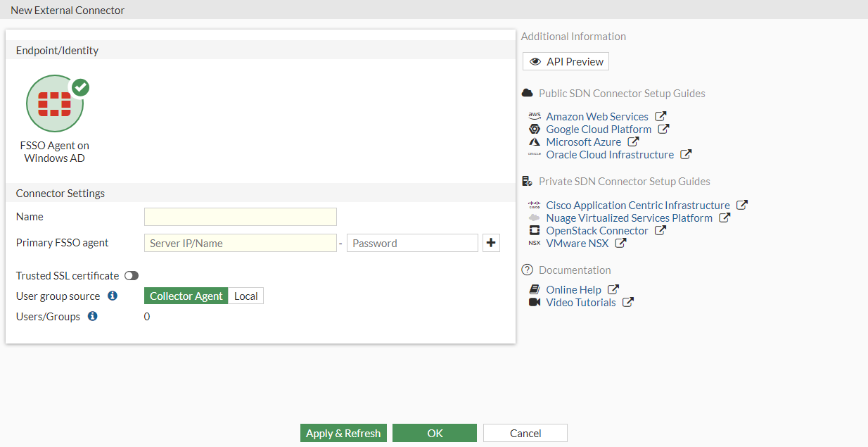Open the Users/Groups count link
868x447 pixels.
pyautogui.click(x=147, y=316)
